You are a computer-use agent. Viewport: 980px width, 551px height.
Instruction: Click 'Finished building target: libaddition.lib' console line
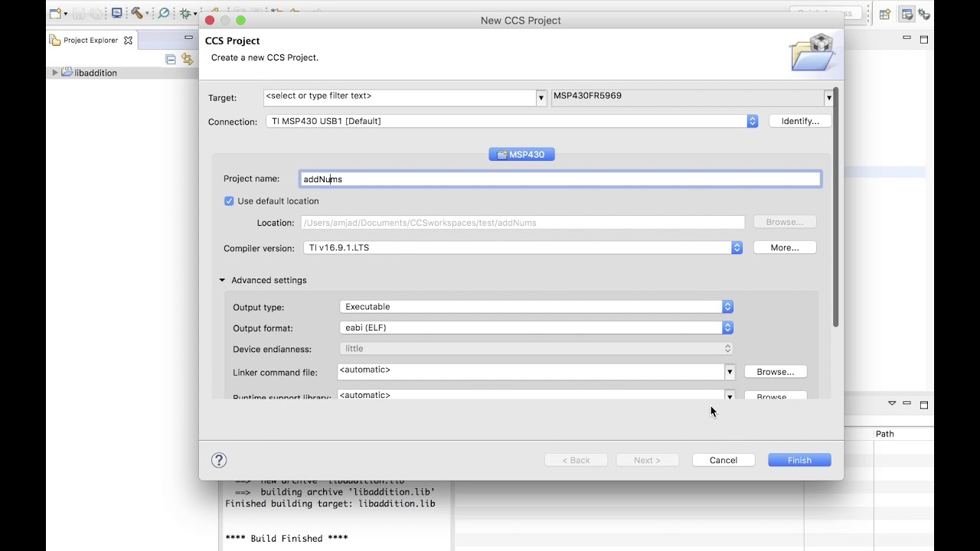330,504
